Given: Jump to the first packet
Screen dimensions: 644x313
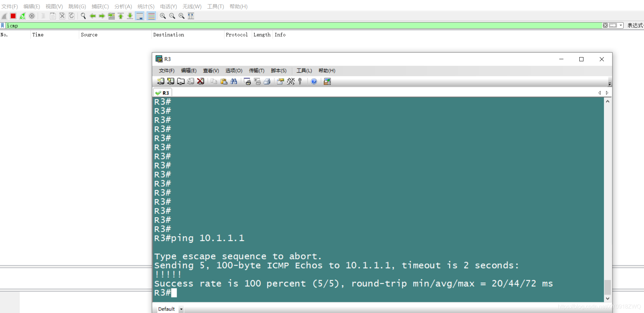Looking at the screenshot, I should coord(121,16).
